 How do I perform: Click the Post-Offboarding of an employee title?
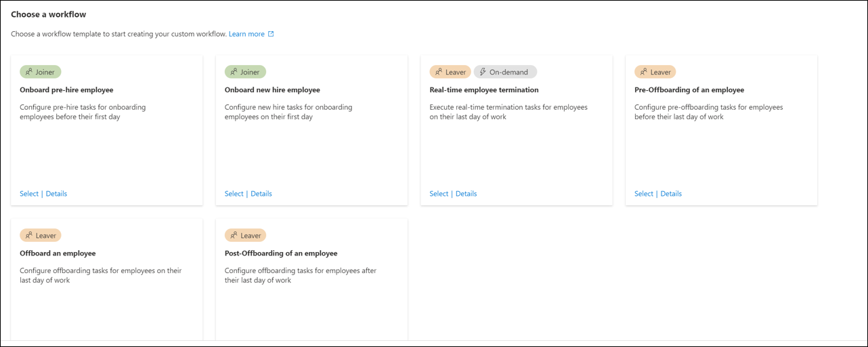281,253
